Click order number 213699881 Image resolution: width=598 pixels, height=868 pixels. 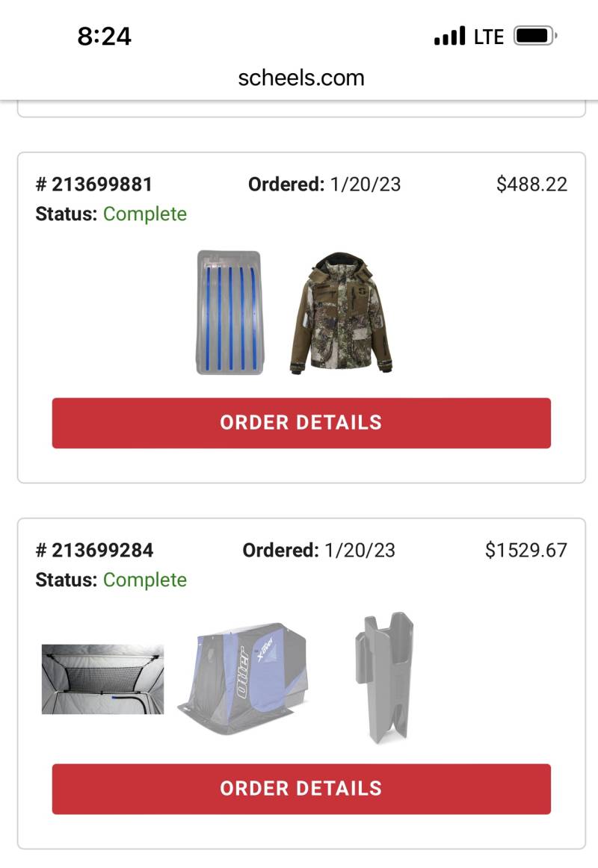[x=94, y=185]
